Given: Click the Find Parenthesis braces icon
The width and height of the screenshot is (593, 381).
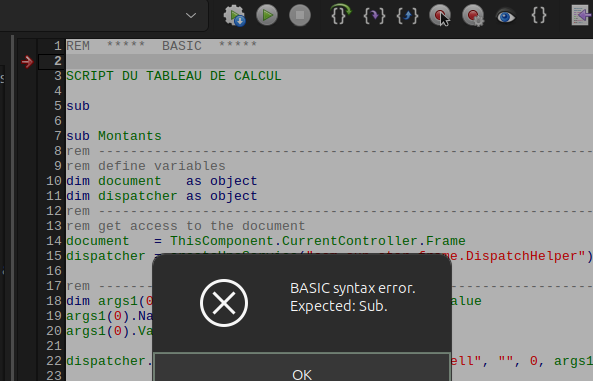Looking at the screenshot, I should click(x=539, y=16).
